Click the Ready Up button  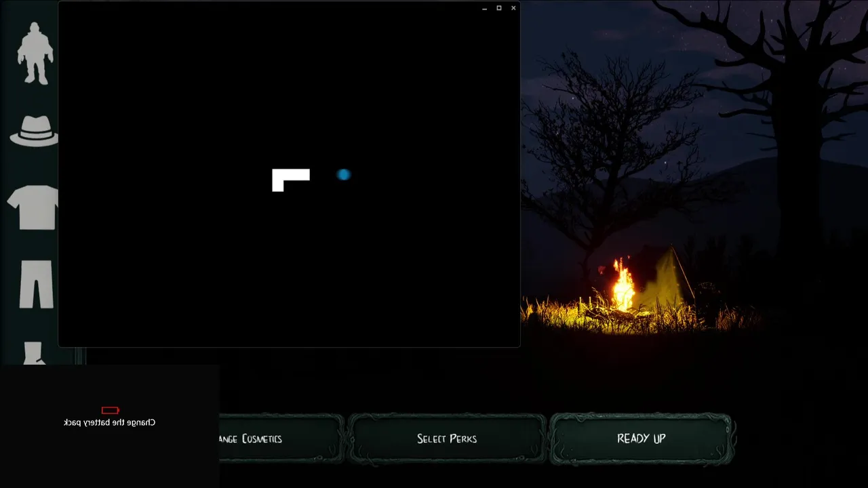(641, 439)
